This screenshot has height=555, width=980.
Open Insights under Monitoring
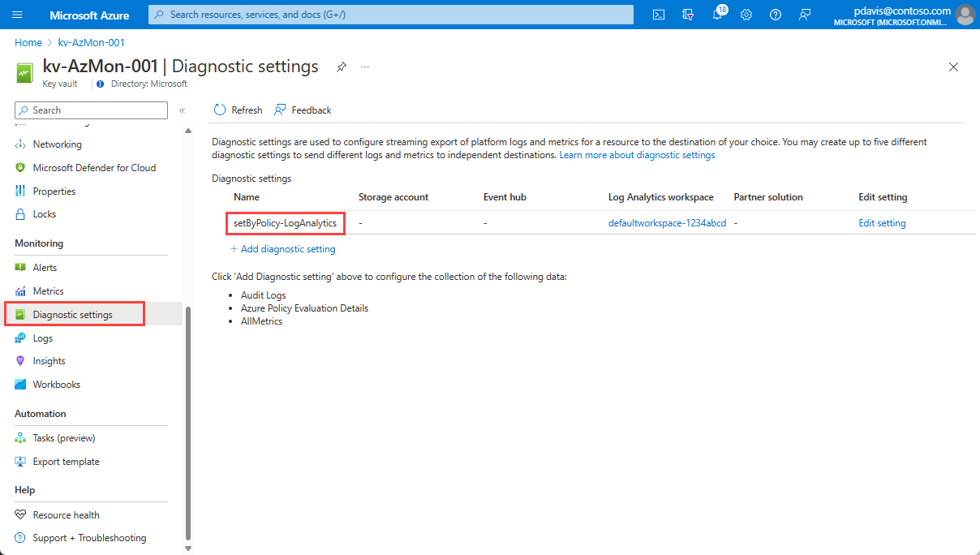pos(49,361)
